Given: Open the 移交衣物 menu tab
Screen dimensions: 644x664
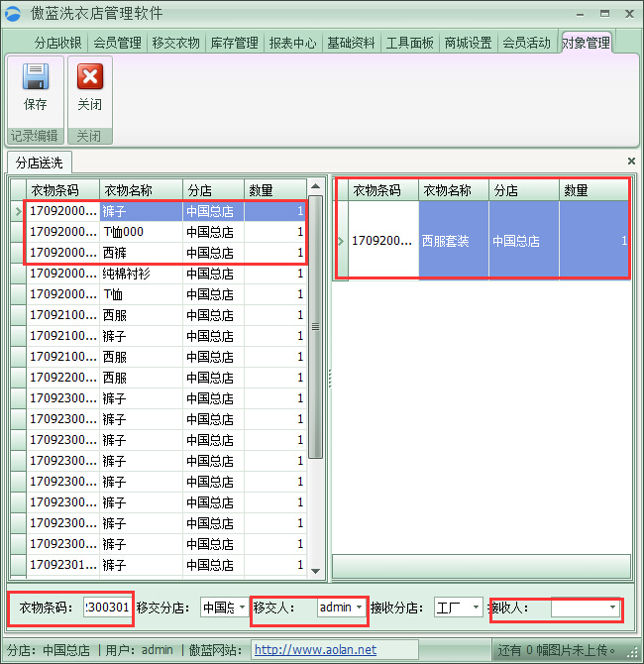Looking at the screenshot, I should (175, 43).
